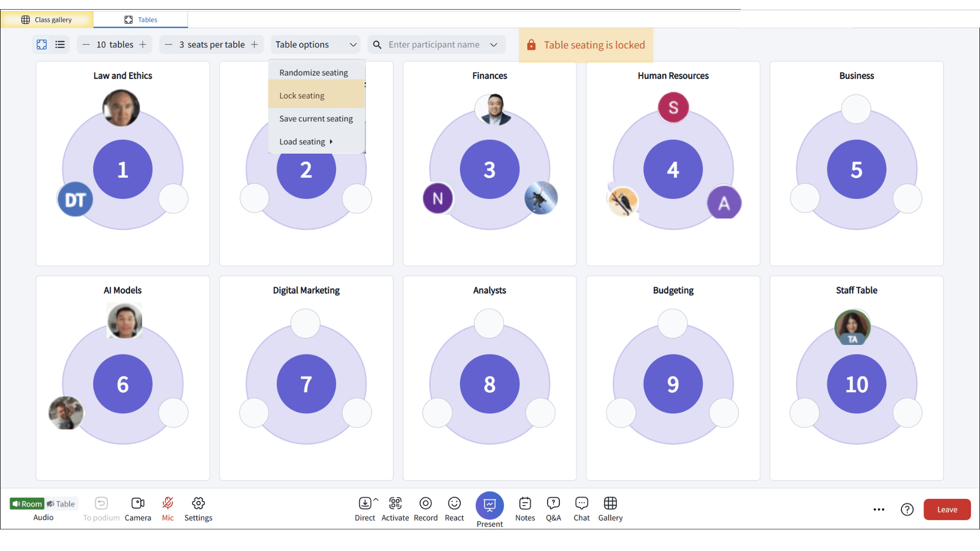Click table 10 Staff Table circle
This screenshot has height=551, width=980.
click(x=856, y=384)
